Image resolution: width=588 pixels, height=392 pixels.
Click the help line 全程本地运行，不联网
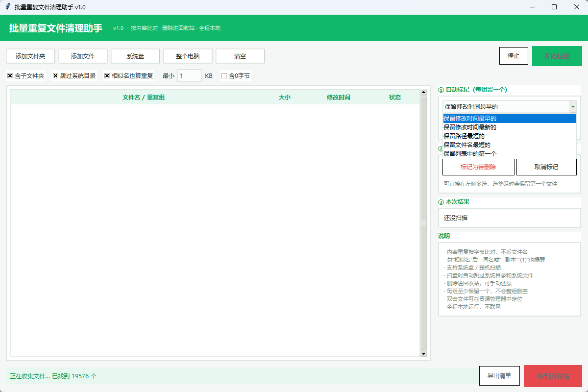pyautogui.click(x=472, y=307)
